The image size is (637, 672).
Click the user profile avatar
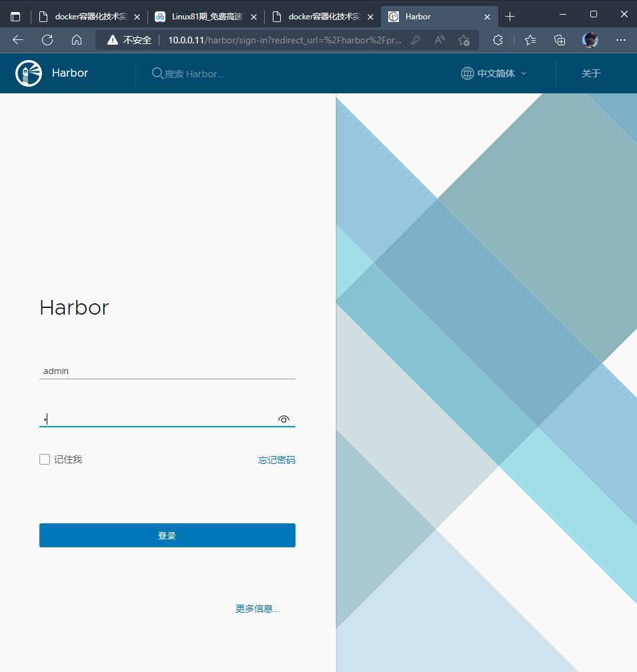pos(590,40)
